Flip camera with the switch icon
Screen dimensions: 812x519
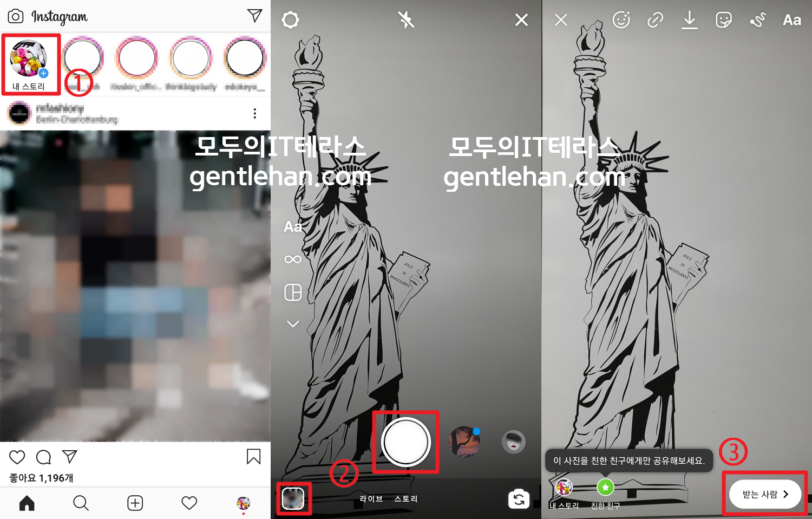pos(519,499)
